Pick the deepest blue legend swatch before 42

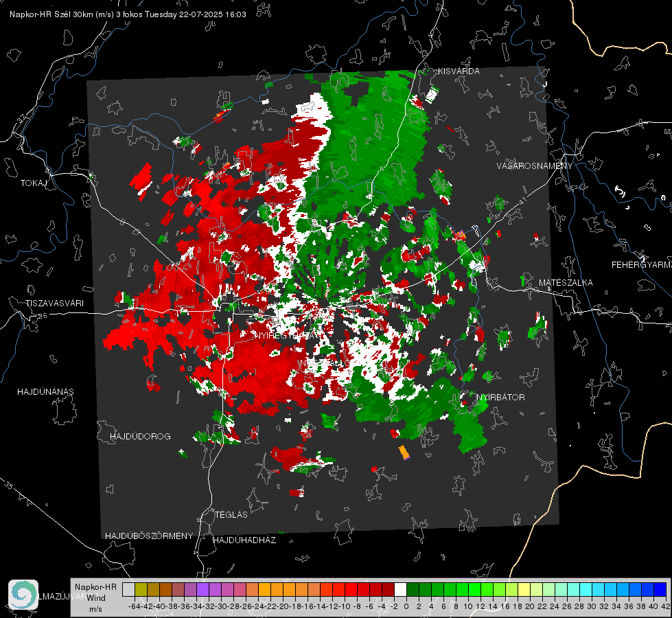click(x=660, y=589)
